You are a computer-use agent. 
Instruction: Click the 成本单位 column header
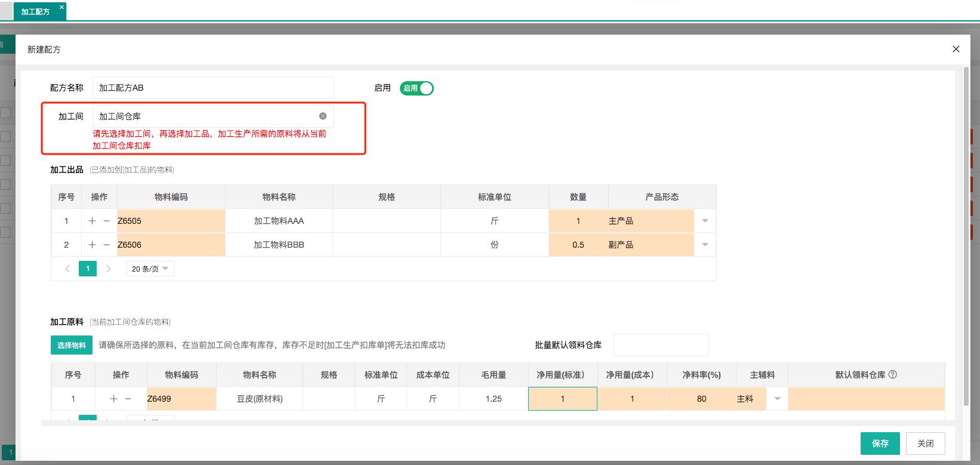[x=433, y=375]
